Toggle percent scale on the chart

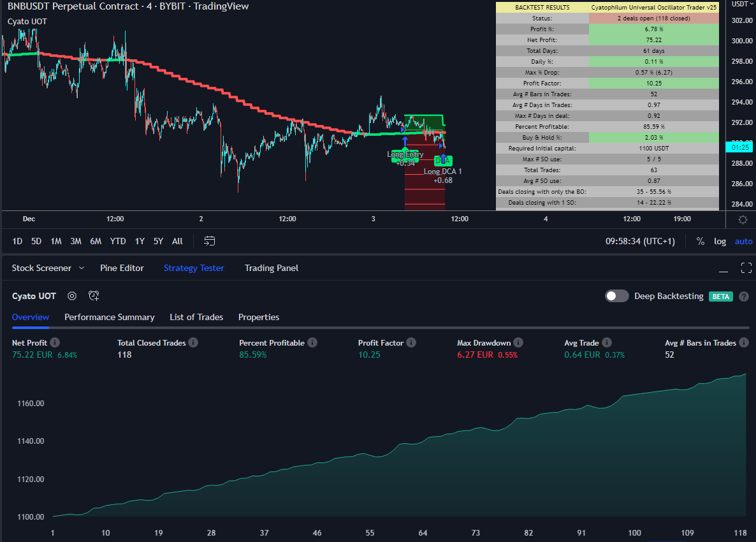coord(701,241)
